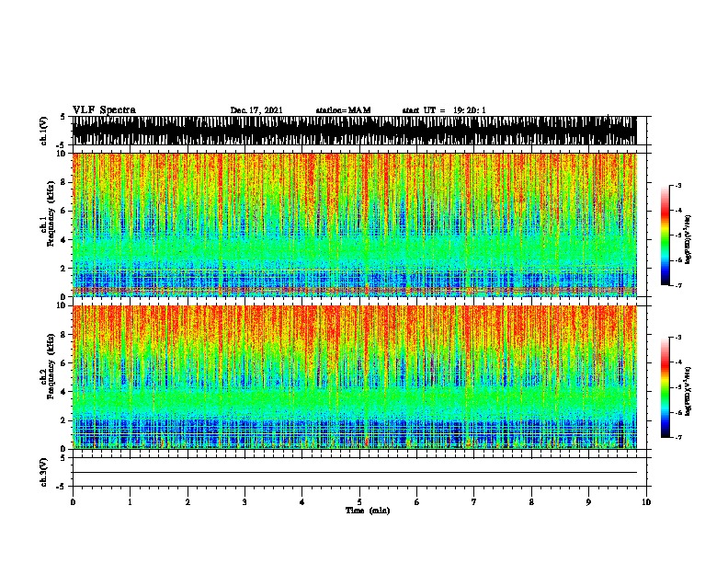Click the ch.2 Frequency (kHz) axis label
The width and height of the screenshot is (728, 563).
click(49, 366)
